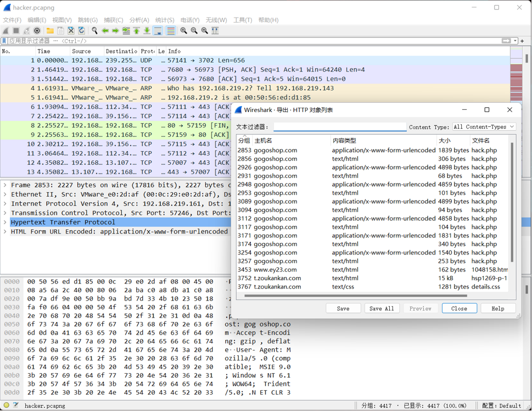Select object row 3767 details.css

pos(373,287)
